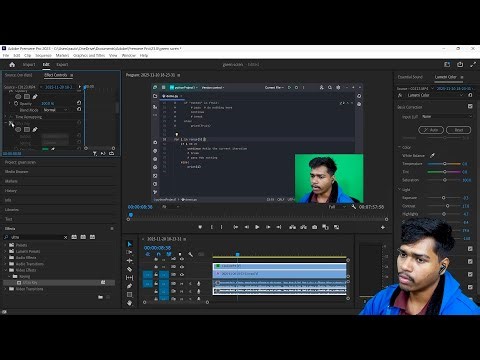Image resolution: width=480 pixels, height=360 pixels.
Task: Click Export Frame camera icon
Action: 314,227
